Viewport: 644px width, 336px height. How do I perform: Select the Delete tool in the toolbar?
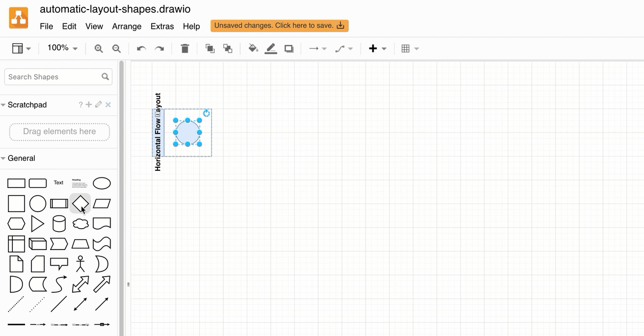click(x=185, y=48)
